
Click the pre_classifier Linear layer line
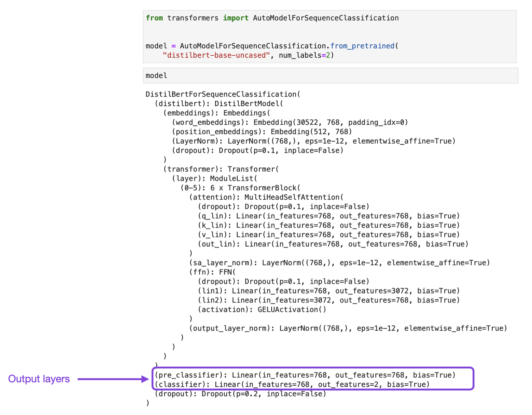pyautogui.click(x=305, y=375)
